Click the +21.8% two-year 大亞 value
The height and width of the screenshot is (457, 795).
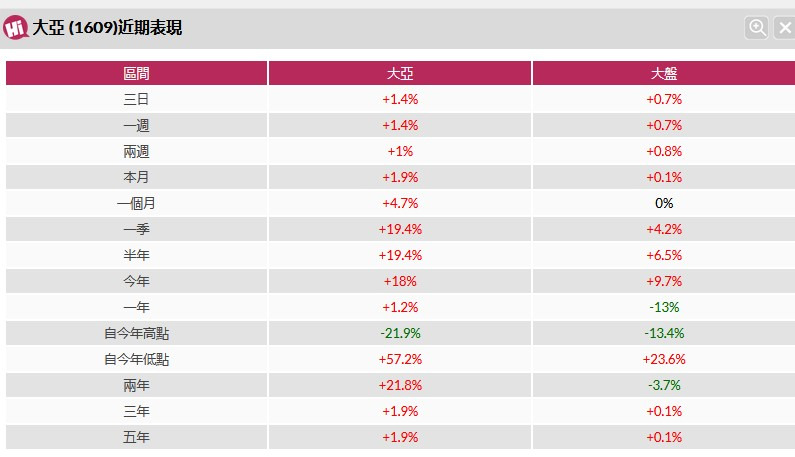point(400,385)
